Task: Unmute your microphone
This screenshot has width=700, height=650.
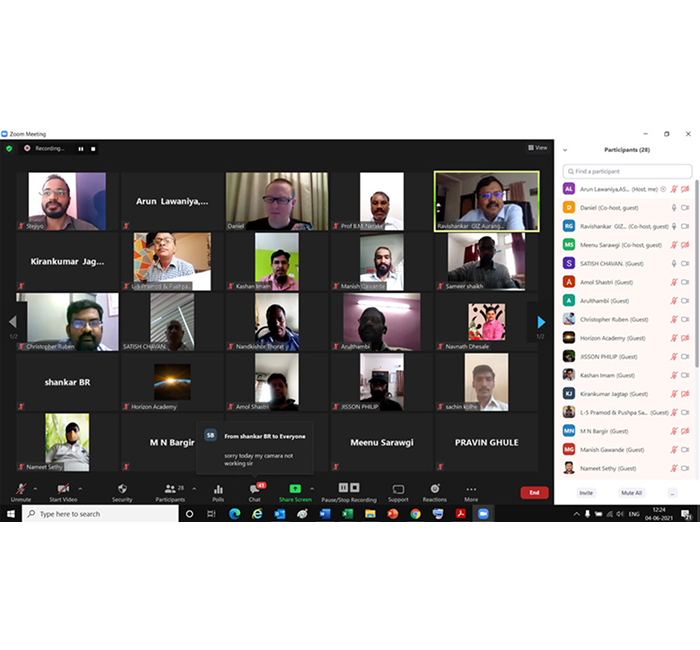Action: click(x=20, y=492)
